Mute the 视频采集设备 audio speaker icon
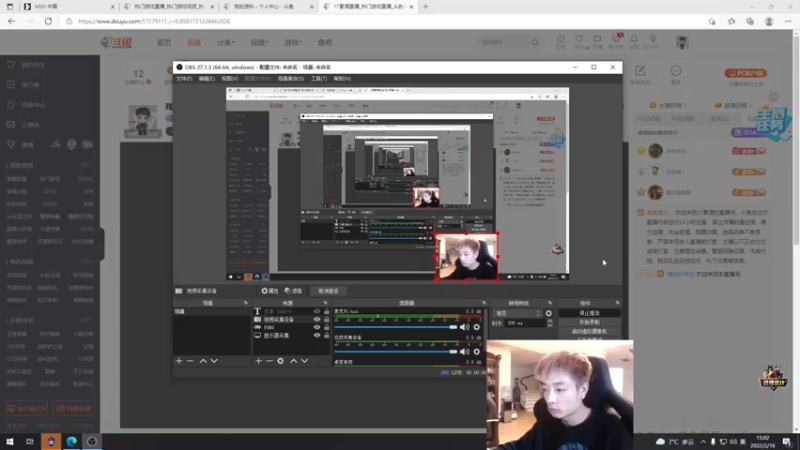Screen dimensions: 800x450 [464, 352]
